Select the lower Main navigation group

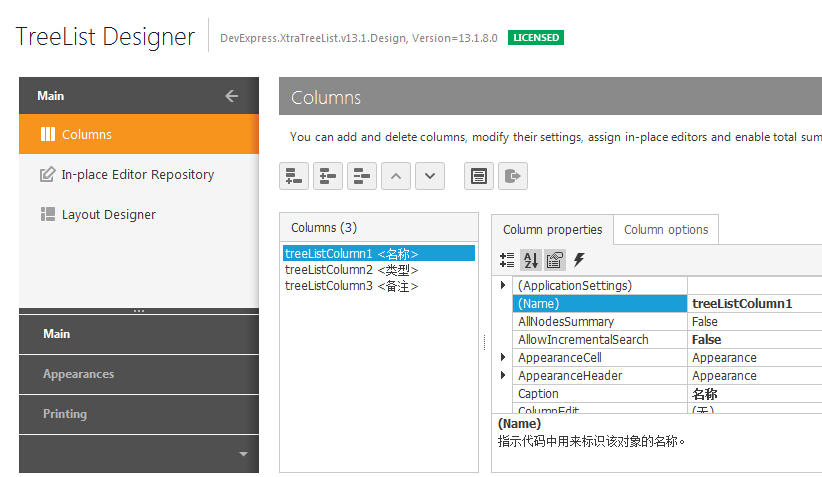pyautogui.click(x=139, y=334)
